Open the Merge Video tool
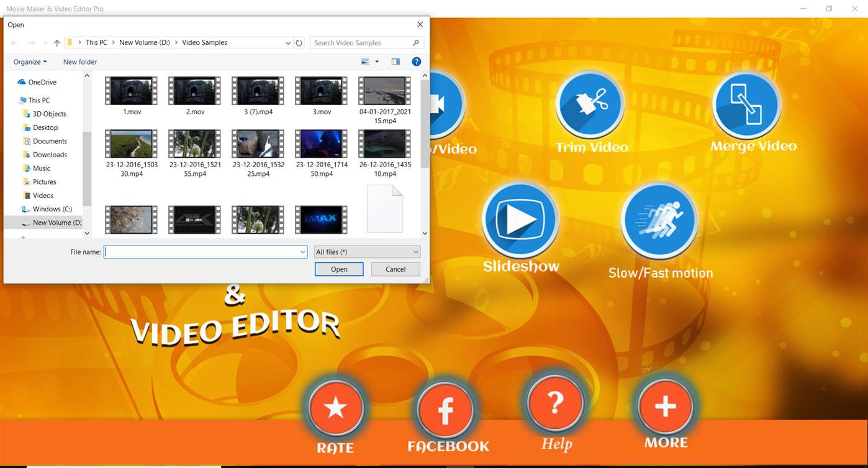Viewport: 868px width, 468px height. [x=746, y=104]
